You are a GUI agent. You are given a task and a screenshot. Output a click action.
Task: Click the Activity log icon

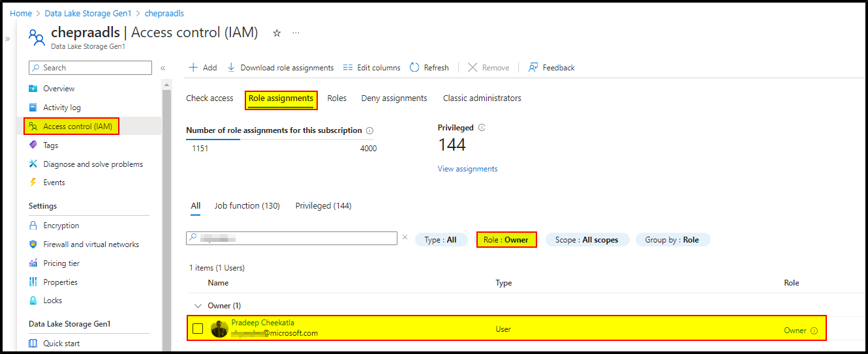pyautogui.click(x=33, y=108)
